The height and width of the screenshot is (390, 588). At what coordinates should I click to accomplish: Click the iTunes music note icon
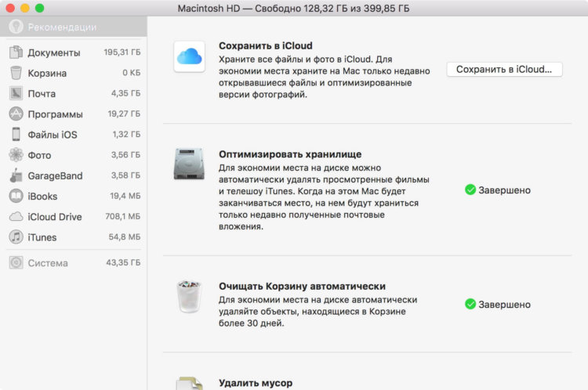click(x=16, y=237)
